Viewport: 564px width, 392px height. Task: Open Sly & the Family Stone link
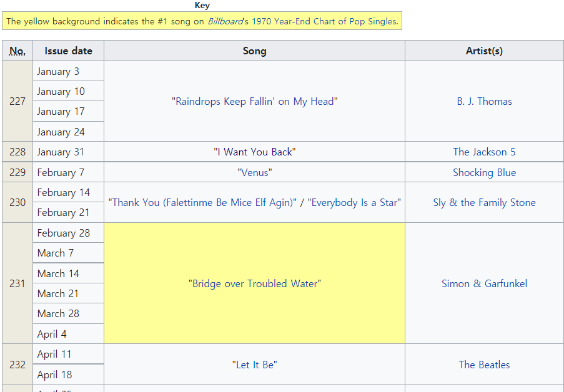[484, 202]
